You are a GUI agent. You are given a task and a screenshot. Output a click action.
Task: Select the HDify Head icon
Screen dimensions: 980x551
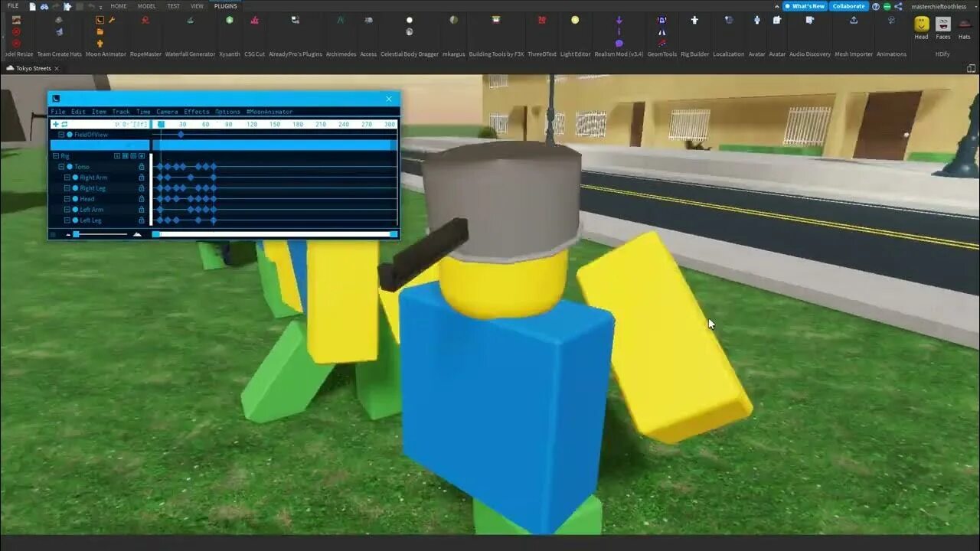pos(921,24)
